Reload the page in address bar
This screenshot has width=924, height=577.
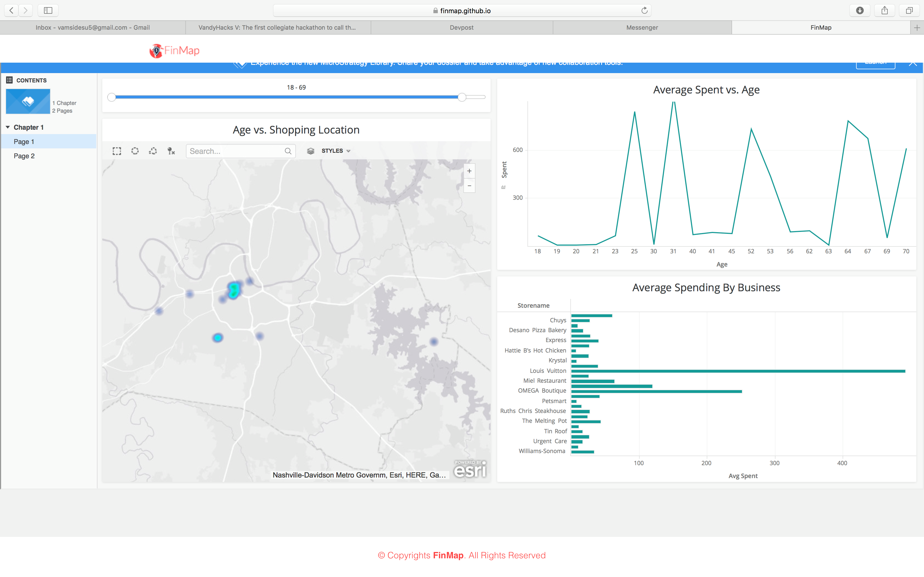[x=644, y=10]
